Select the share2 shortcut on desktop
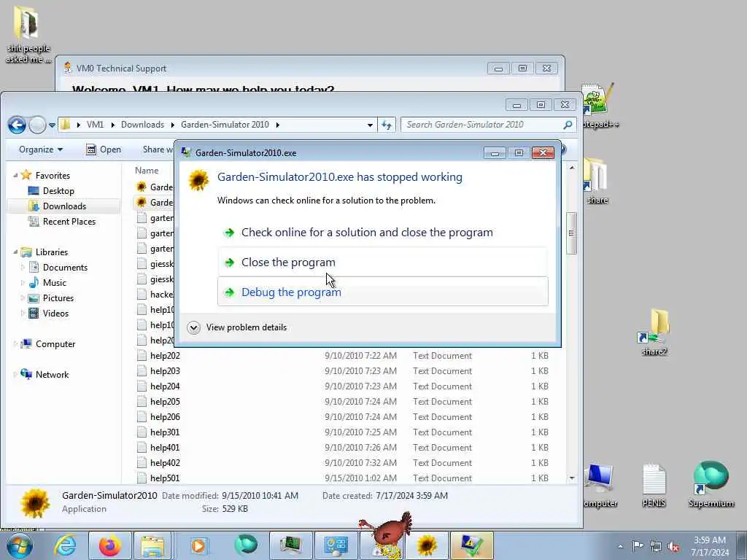 [654, 332]
